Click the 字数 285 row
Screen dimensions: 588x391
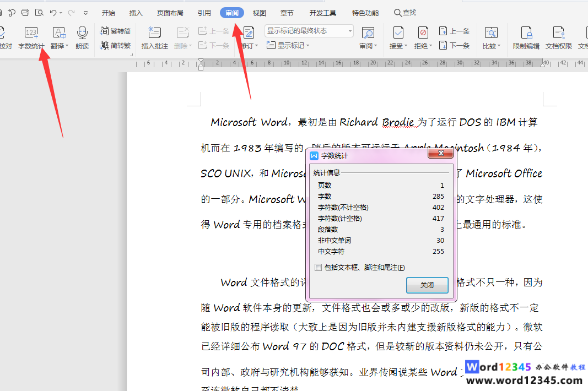tap(381, 197)
